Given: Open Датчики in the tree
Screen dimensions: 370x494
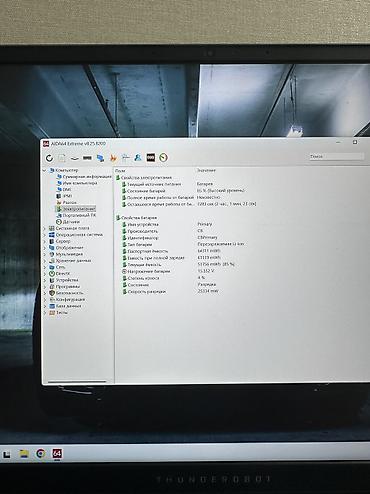Looking at the screenshot, I should 68,222.
